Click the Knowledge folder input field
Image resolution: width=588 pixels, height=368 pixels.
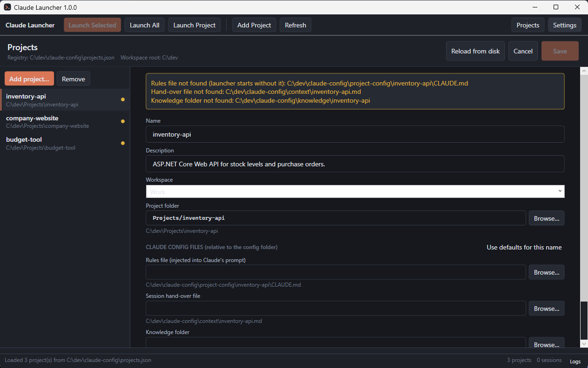tap(336, 343)
